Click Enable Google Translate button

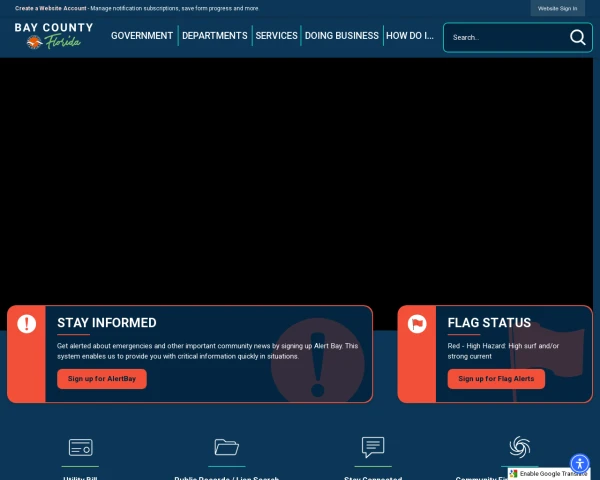tap(549, 473)
